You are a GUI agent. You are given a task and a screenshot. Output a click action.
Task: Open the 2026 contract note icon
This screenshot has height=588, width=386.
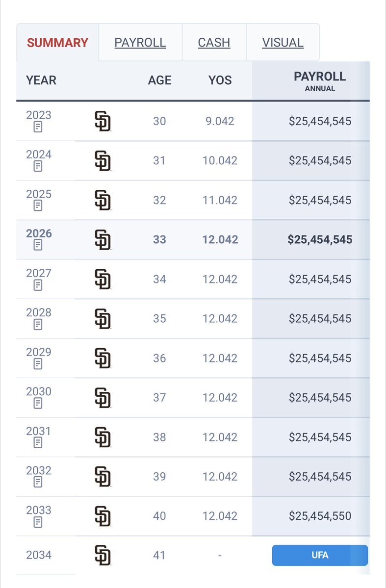pos(38,246)
